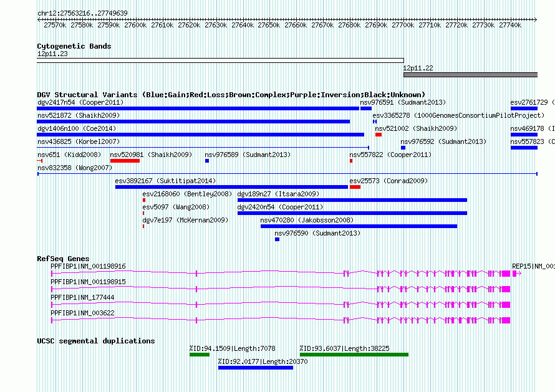Select the blue esv3892167 gain bar
Screen dimensions: 555x392
click(x=231, y=187)
